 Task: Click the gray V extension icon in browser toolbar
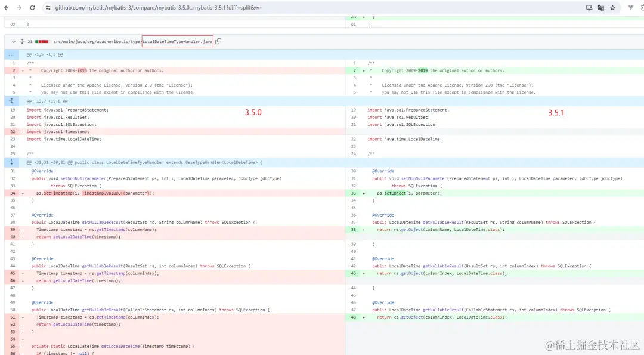pyautogui.click(x=630, y=7)
